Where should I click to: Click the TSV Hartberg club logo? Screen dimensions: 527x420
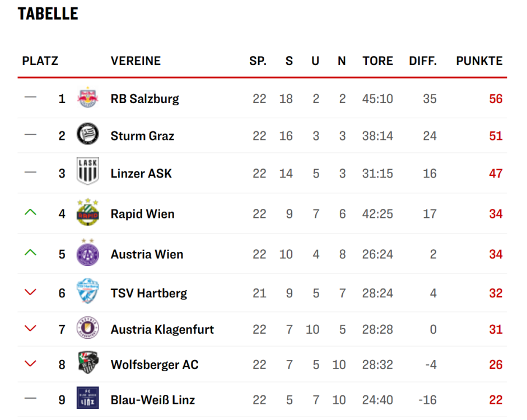coord(87,292)
